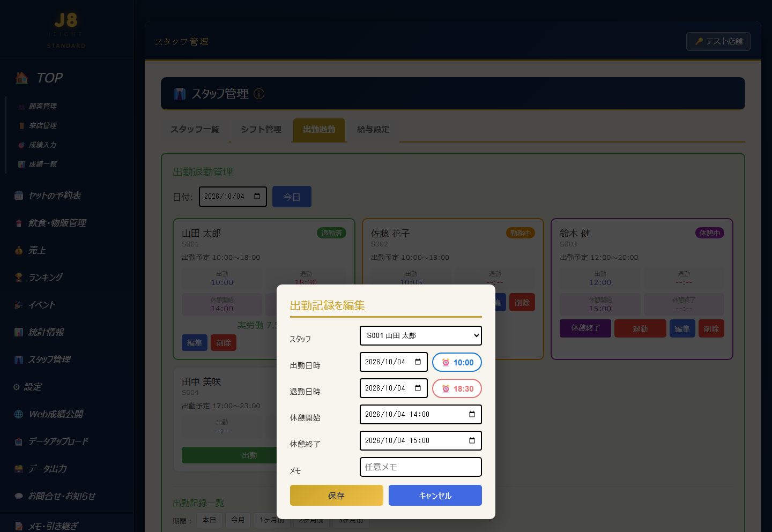Switch to 給与設定 tab
Image resolution: width=772 pixels, height=532 pixels.
[x=373, y=130]
